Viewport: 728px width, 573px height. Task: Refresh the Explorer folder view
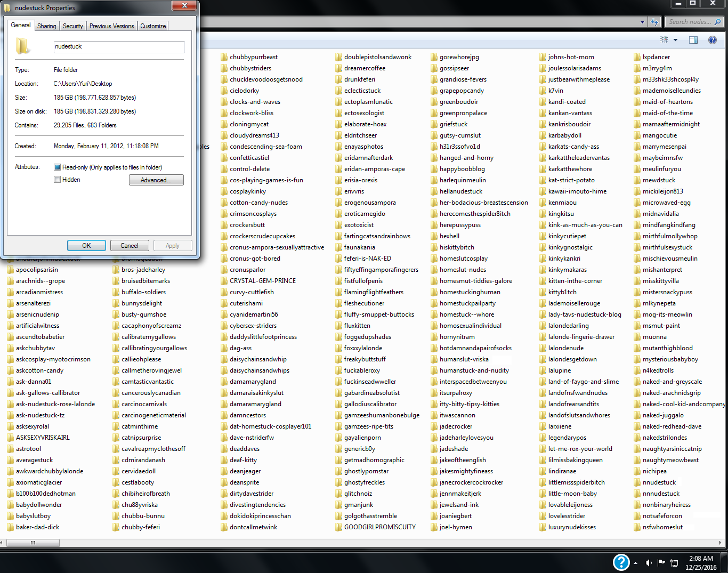coord(654,22)
